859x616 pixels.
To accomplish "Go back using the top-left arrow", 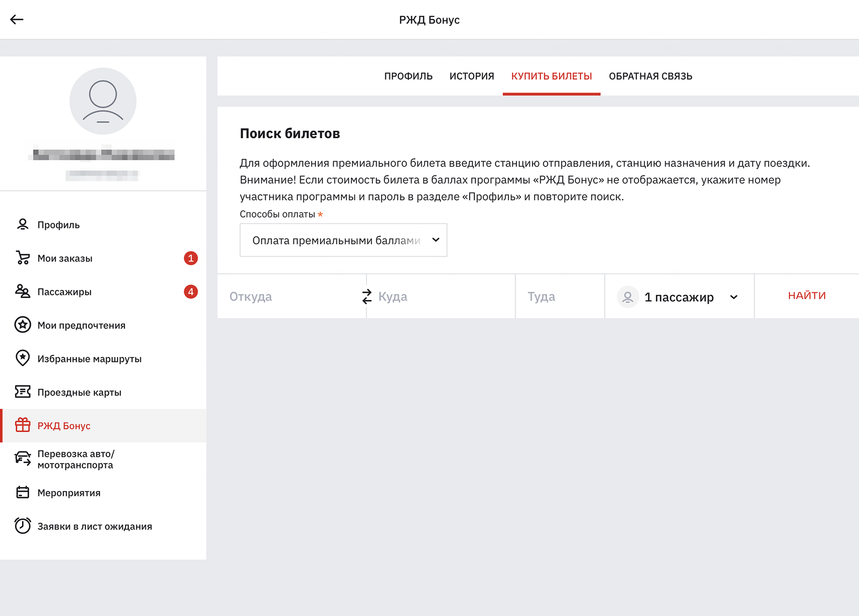I will (x=17, y=20).
